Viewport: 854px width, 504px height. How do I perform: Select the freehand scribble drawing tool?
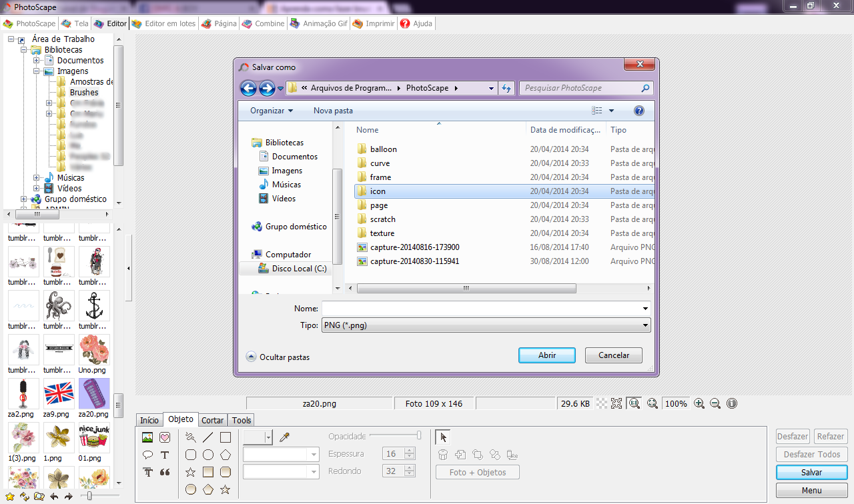click(x=191, y=437)
